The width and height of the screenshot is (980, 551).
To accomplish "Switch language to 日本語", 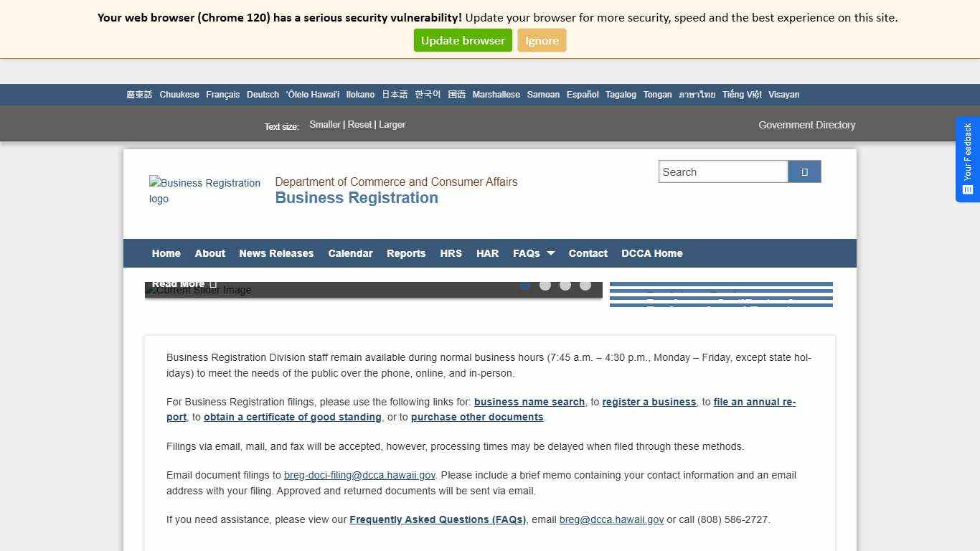I will click(x=394, y=94).
